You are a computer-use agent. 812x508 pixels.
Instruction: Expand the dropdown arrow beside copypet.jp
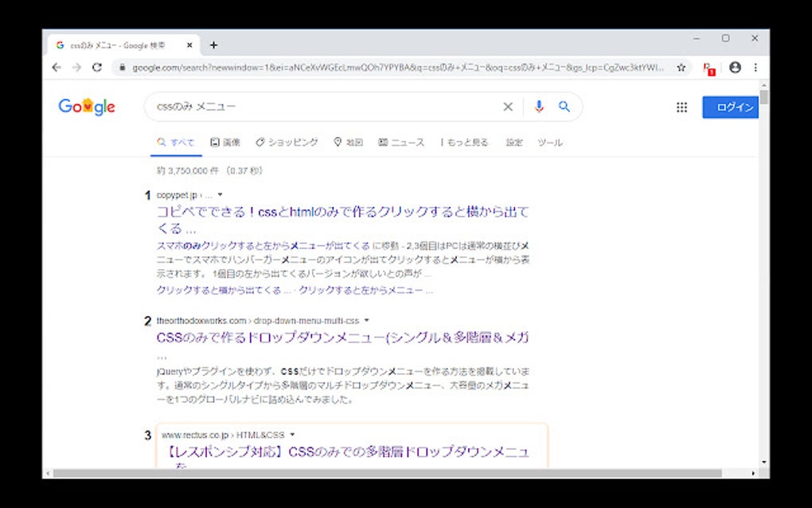220,195
